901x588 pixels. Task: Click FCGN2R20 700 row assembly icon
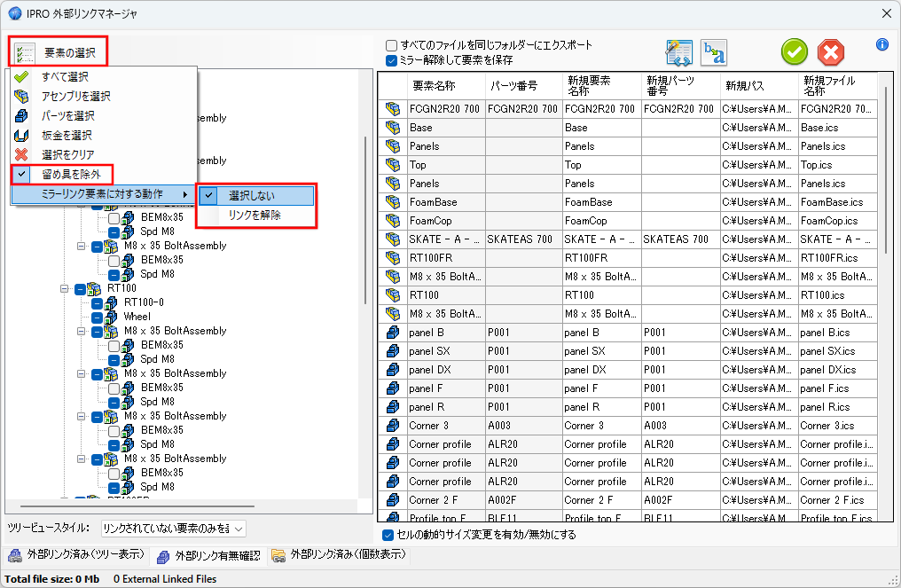click(x=393, y=108)
